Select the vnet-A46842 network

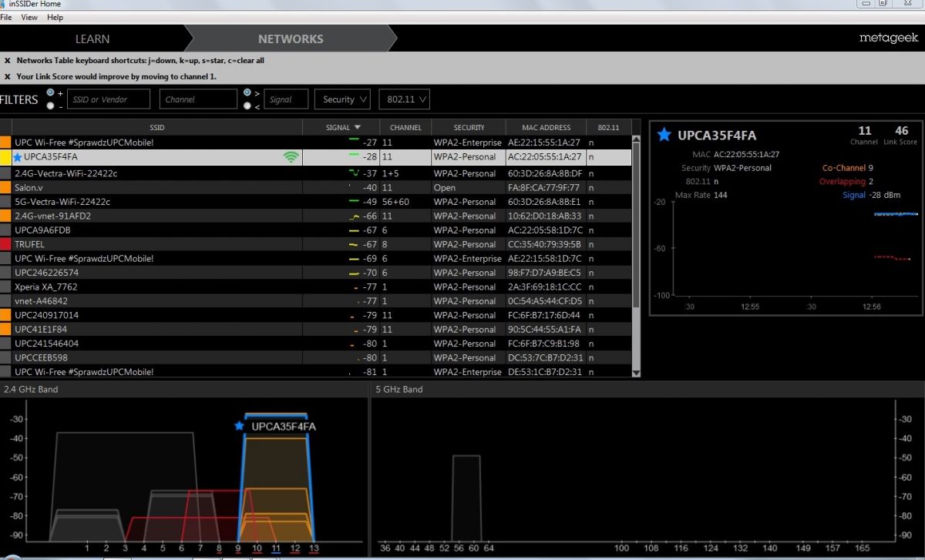point(315,300)
